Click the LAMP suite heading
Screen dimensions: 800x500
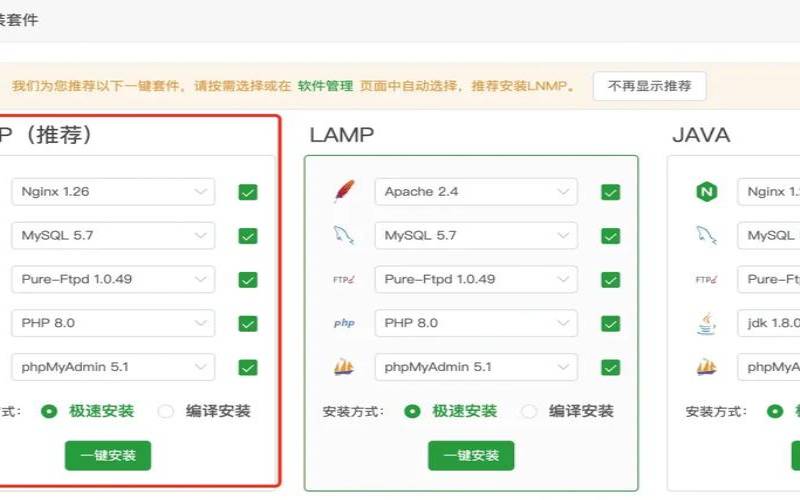pyautogui.click(x=342, y=135)
